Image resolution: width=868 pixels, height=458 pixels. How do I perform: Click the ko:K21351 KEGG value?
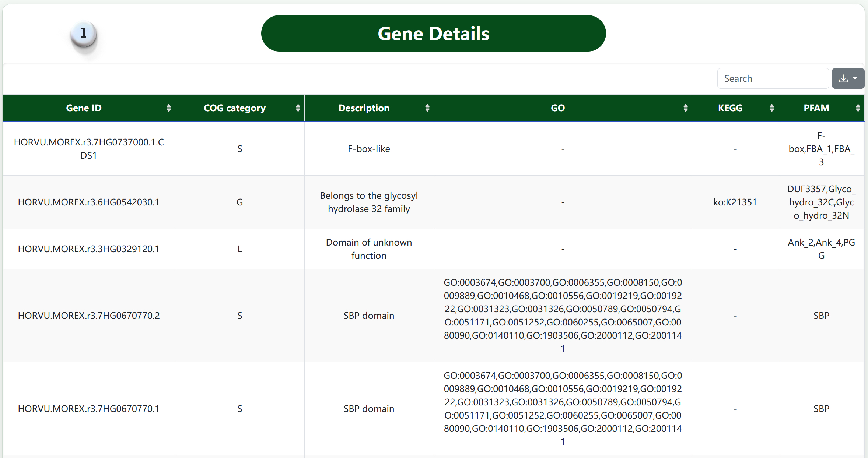coord(735,202)
